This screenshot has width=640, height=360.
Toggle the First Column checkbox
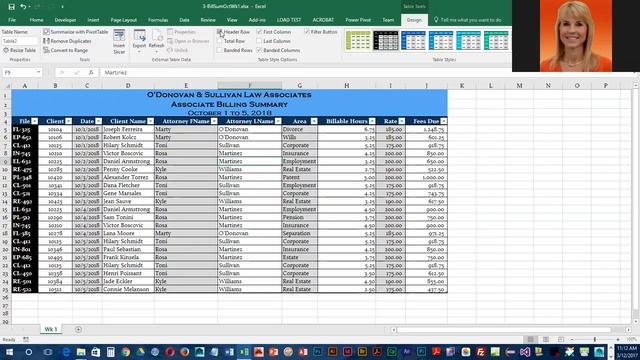[259, 31]
